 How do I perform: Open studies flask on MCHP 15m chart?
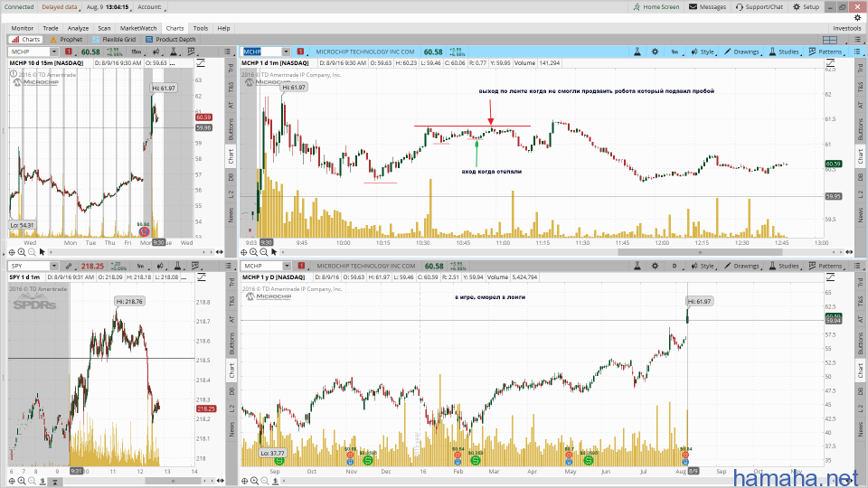[174, 52]
